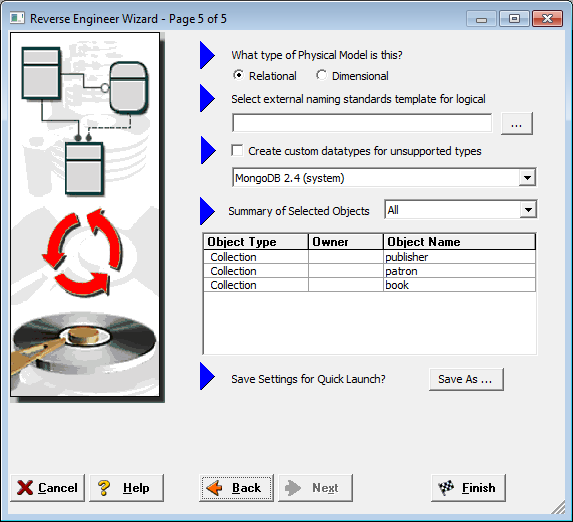This screenshot has width=573, height=522.
Task: Select the Relational radio button
Action: (238, 75)
